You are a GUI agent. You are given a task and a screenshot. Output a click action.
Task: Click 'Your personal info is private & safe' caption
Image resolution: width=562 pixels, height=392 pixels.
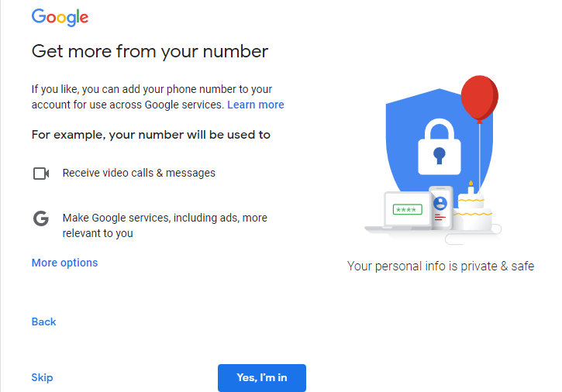pos(440,266)
